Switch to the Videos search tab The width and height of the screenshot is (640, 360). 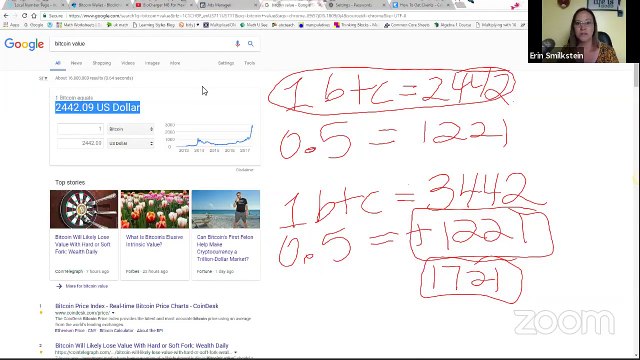tap(128, 63)
